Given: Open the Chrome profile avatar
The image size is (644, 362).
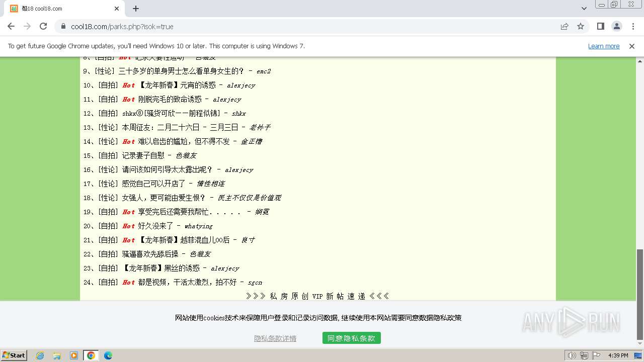Looking at the screenshot, I should click(x=616, y=26).
